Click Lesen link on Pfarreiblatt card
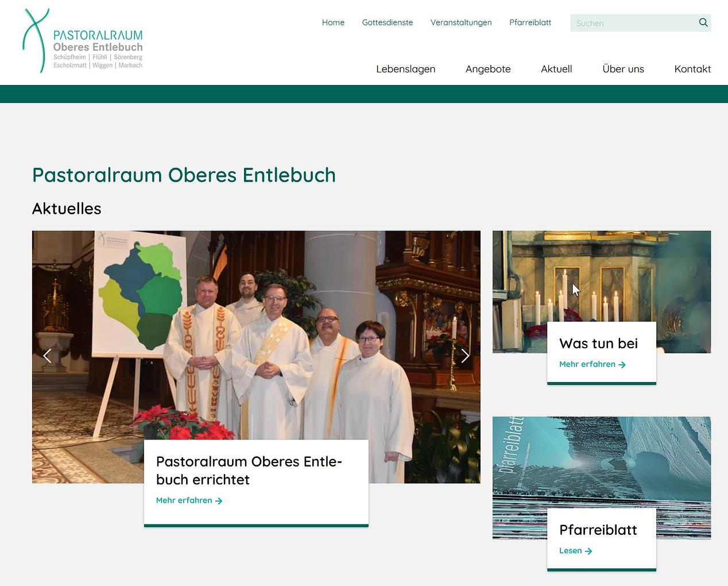Viewport: 728px width, 586px height. coord(575,550)
